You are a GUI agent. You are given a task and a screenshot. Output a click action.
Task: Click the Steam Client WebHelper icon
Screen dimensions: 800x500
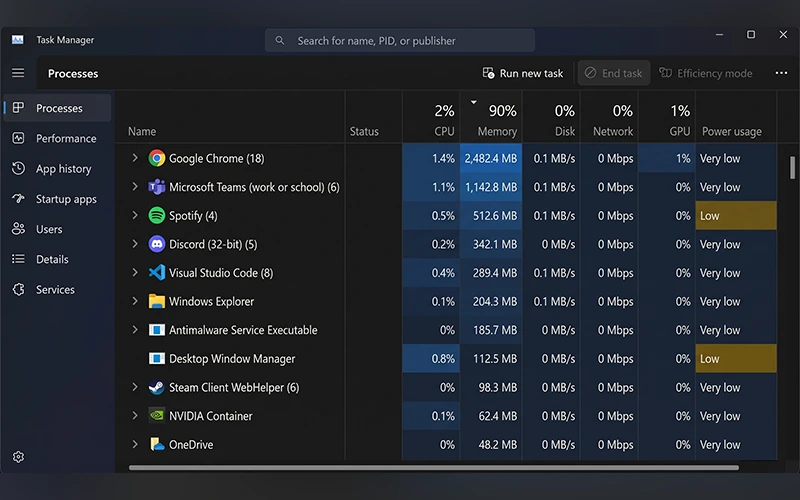(157, 387)
